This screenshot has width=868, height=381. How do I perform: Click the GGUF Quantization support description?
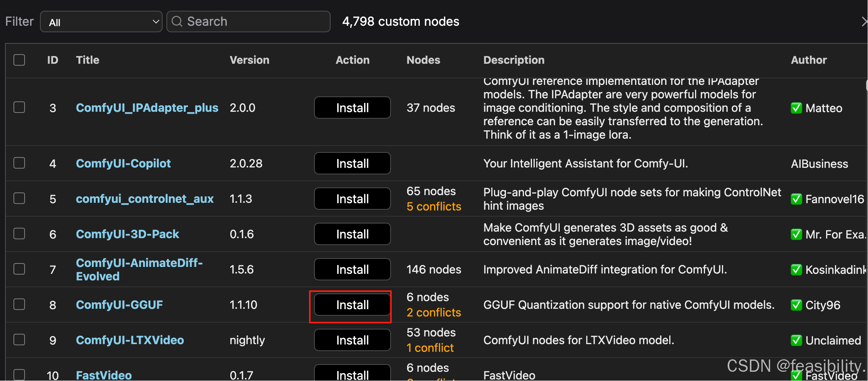(629, 305)
